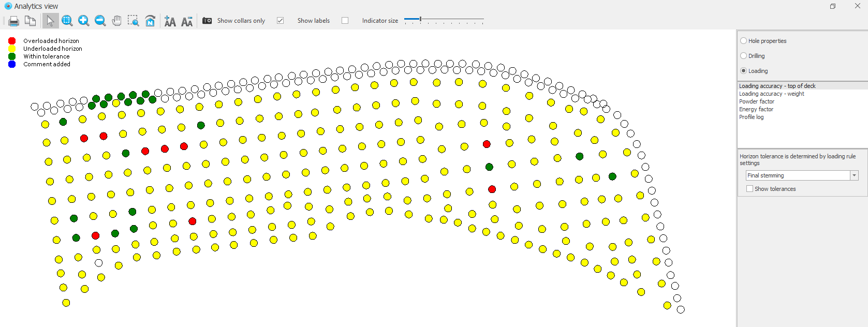Click the Within tolerance legend label
This screenshot has height=327, width=868.
47,56
